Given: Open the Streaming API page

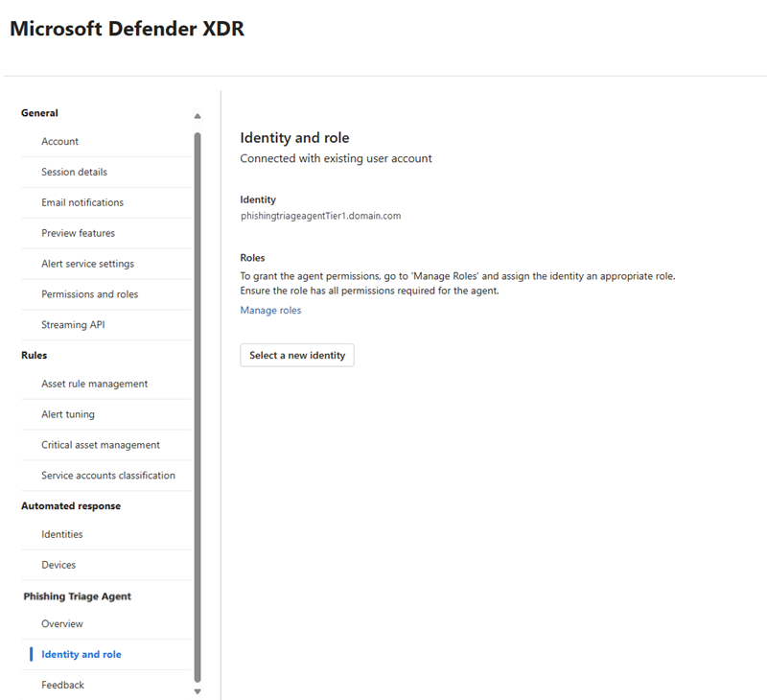Looking at the screenshot, I should click(73, 325).
